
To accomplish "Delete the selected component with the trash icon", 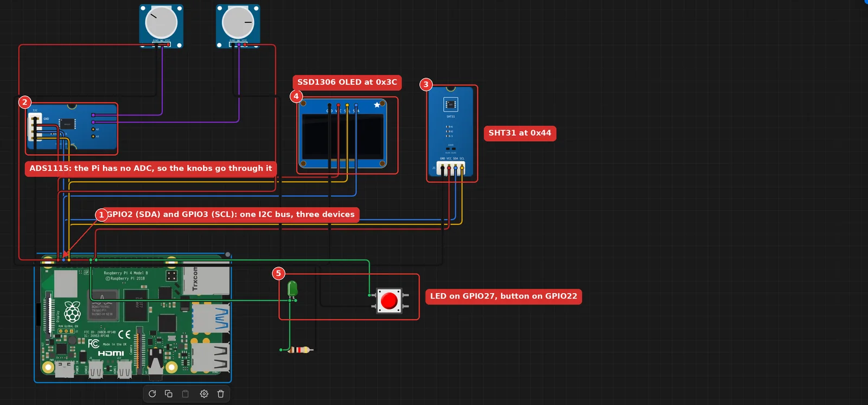I will [221, 394].
